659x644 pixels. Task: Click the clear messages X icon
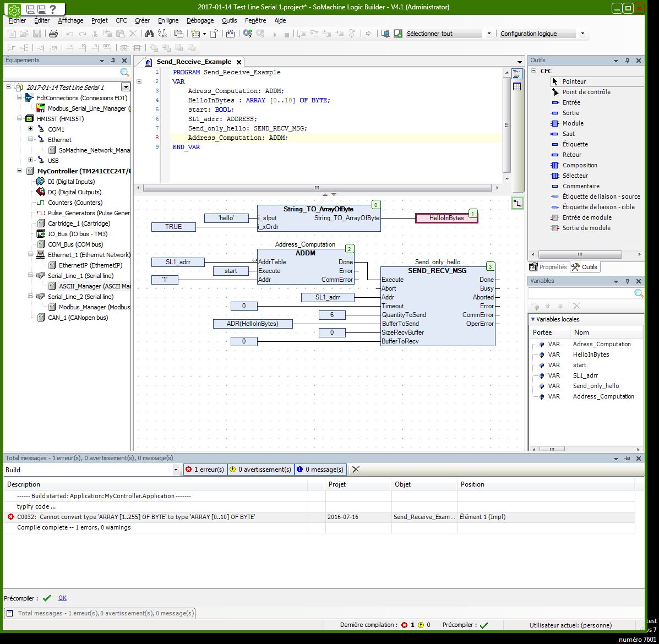pyautogui.click(x=356, y=470)
